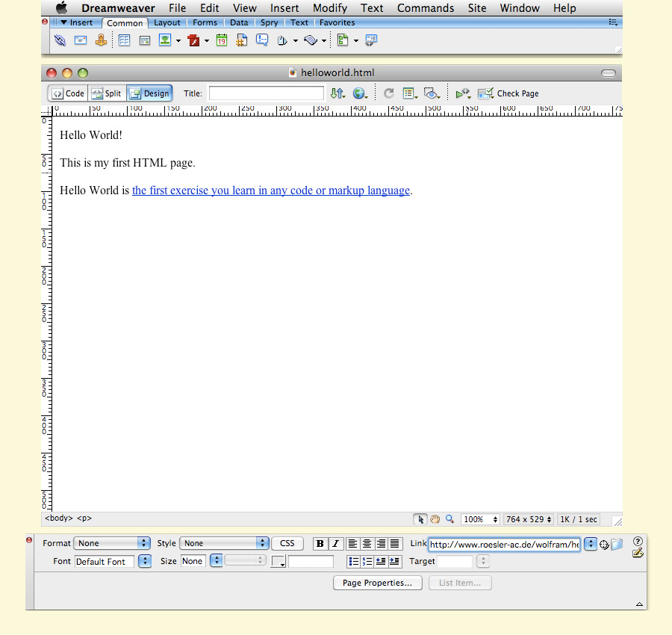Refresh the Design view
Image resolution: width=672 pixels, height=635 pixels.
[388, 93]
